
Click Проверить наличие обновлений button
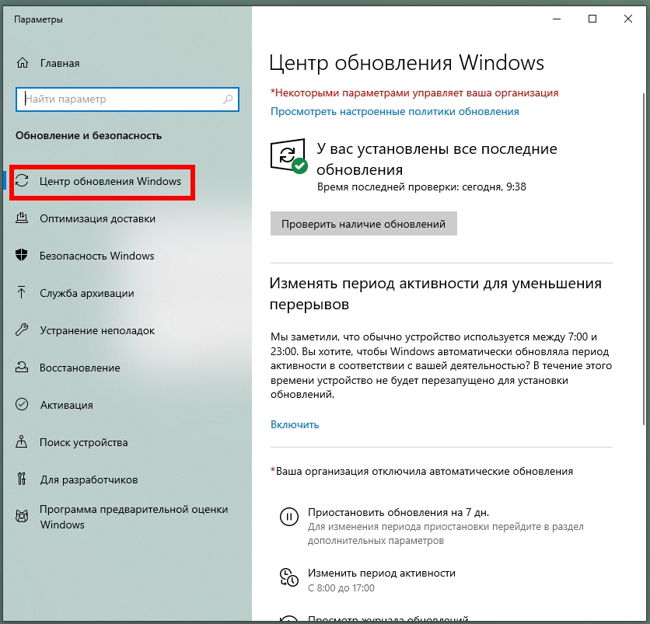(364, 223)
